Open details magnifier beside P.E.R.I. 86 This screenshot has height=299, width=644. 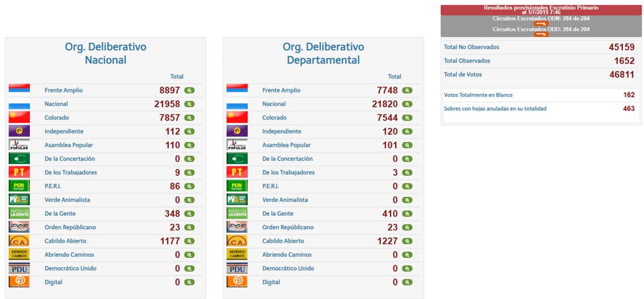coord(189,186)
